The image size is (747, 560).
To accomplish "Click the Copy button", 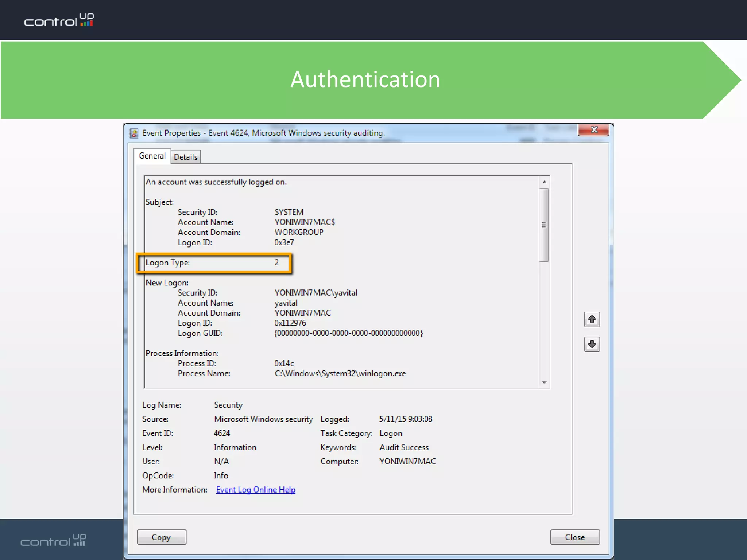I will tap(161, 537).
